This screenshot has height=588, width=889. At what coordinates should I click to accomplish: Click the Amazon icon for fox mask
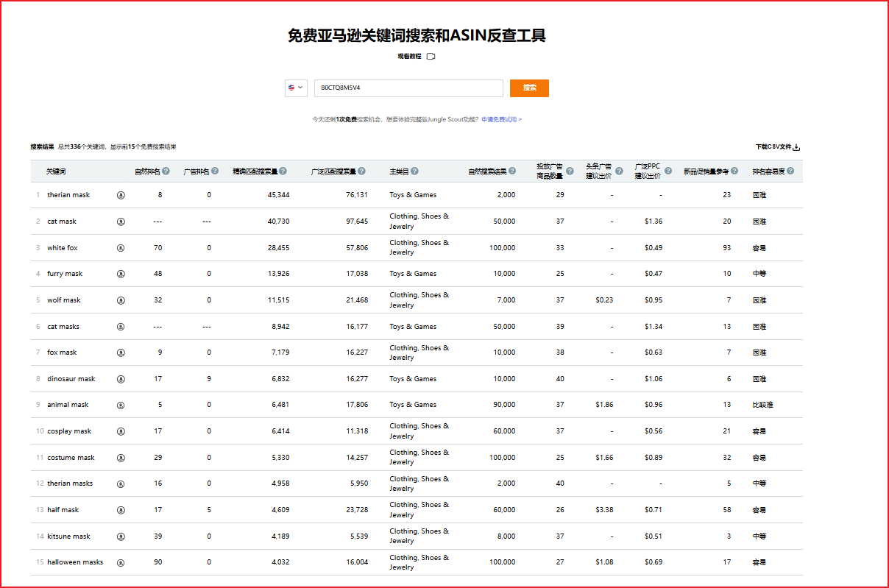click(x=121, y=353)
